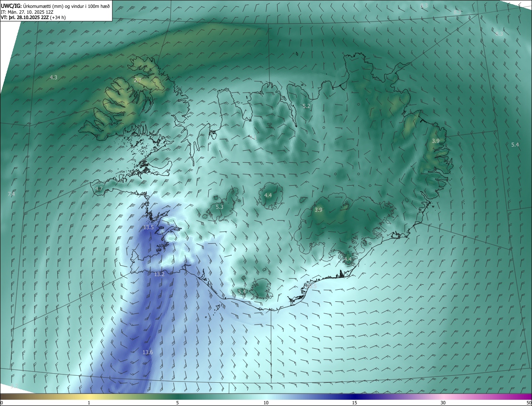Click the 4.3 label northwest of Westfjords
Viewport: 532px width, 406px height.
coord(54,78)
